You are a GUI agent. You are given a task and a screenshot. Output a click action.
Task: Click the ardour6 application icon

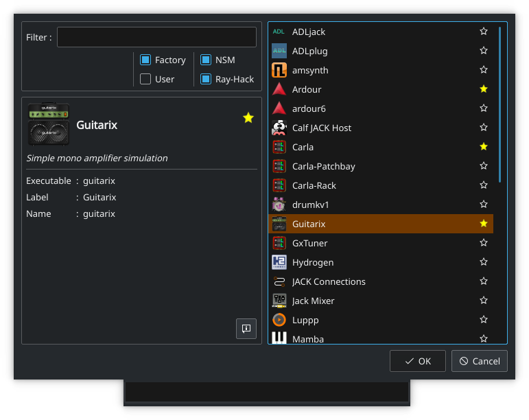[279, 108]
